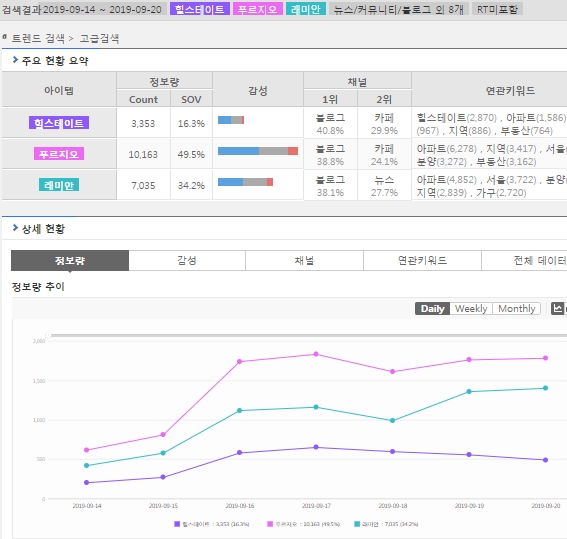Viewport: 567px width, 539px height.
Task: Open the 정보량 tab
Action: [x=70, y=260]
